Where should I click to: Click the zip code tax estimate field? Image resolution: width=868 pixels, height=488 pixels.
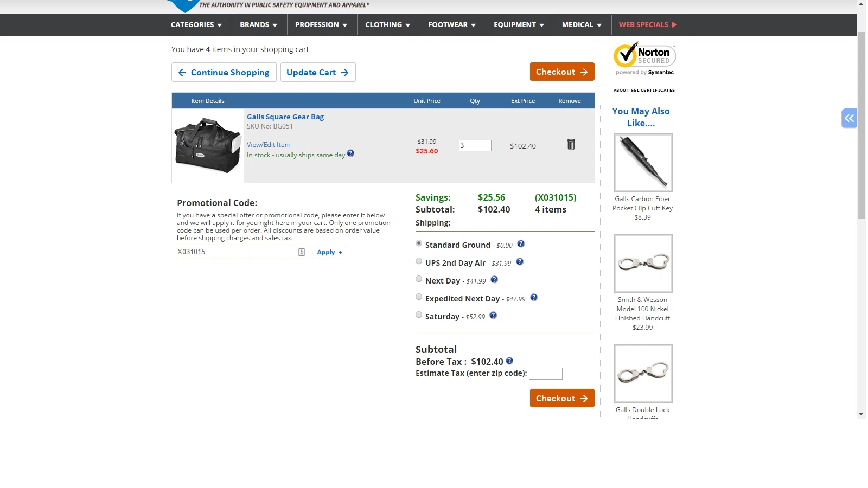coord(546,374)
